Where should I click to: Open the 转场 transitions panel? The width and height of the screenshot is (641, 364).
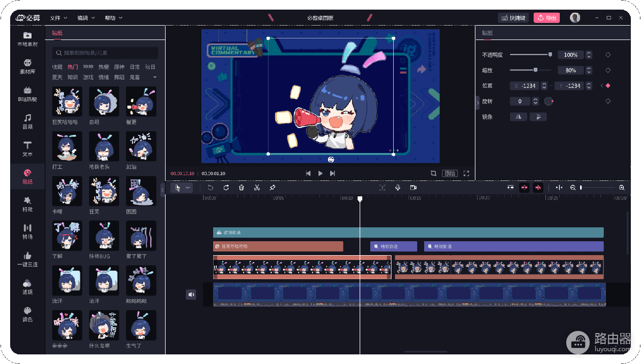(27, 232)
